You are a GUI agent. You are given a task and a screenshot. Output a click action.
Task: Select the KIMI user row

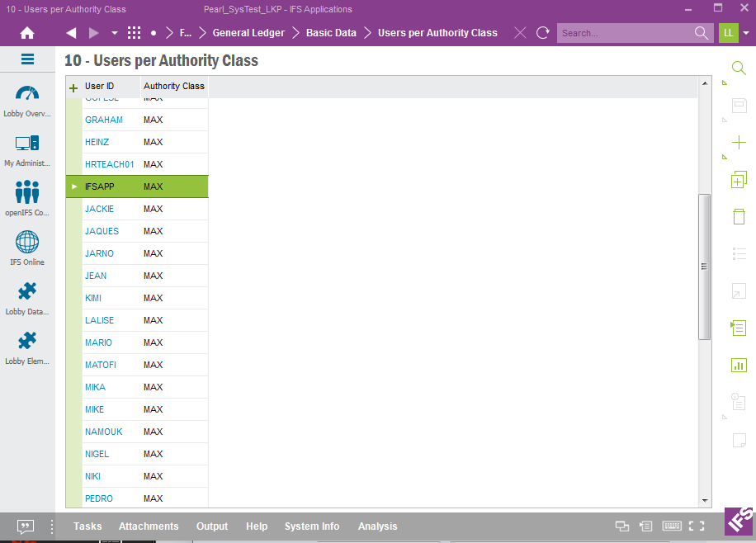click(137, 298)
